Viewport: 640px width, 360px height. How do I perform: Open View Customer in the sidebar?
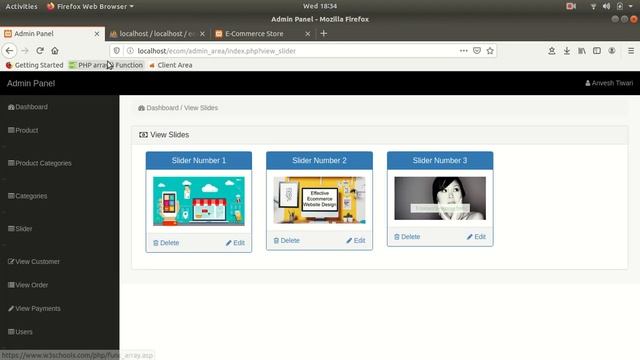pos(33,262)
